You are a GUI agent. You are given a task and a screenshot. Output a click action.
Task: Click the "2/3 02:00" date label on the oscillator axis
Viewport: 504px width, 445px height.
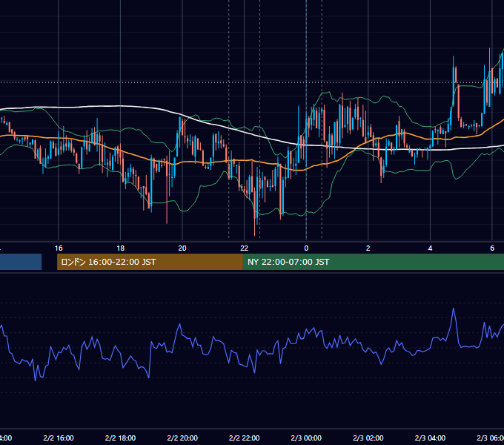tap(368, 438)
